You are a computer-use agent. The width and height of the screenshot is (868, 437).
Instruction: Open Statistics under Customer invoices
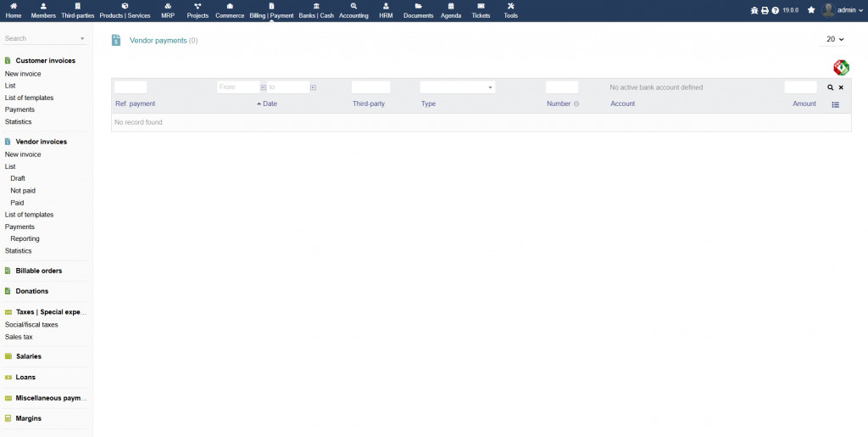coord(19,122)
